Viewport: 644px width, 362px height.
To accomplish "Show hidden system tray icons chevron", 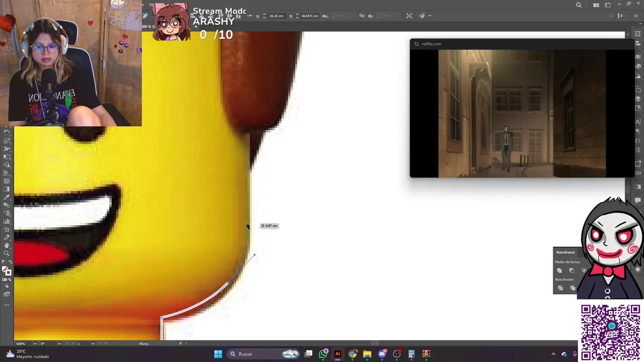I will 553,354.
